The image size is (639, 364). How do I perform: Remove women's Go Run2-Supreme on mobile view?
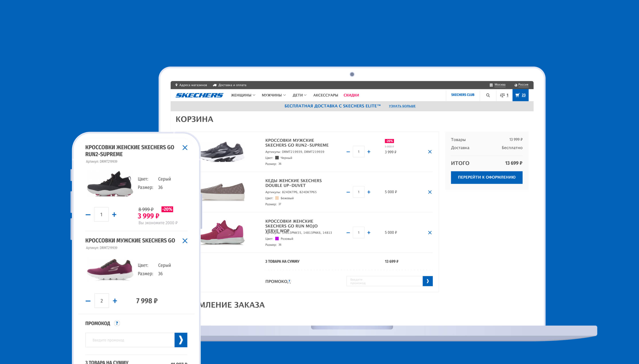(x=185, y=147)
